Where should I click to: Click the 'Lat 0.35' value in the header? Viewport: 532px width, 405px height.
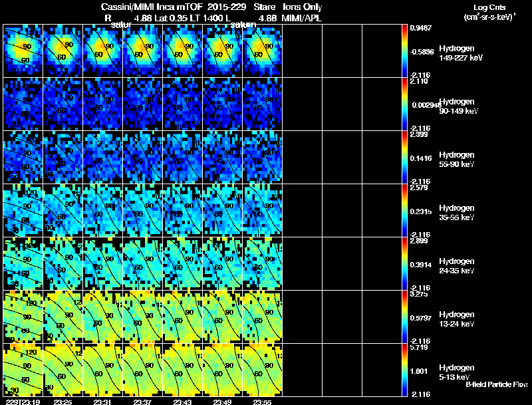[171, 19]
